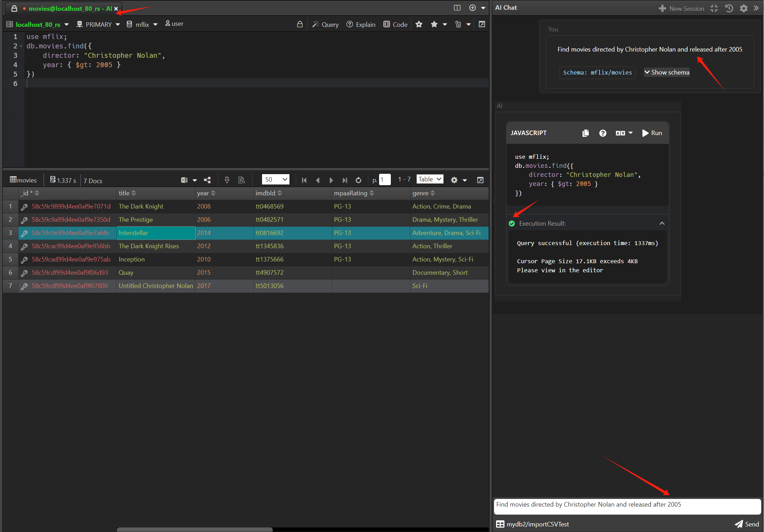
Task: Run the AI generated JavaScript code
Action: (x=652, y=133)
